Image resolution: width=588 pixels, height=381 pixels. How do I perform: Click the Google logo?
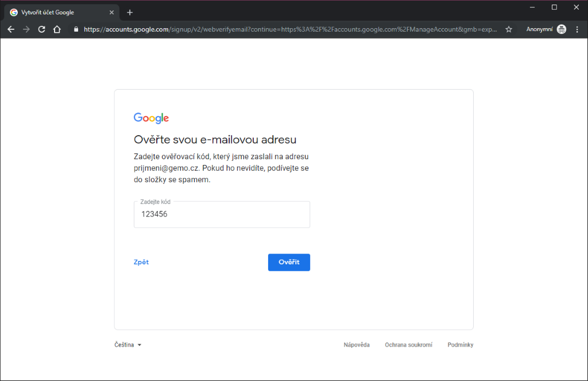coord(151,118)
